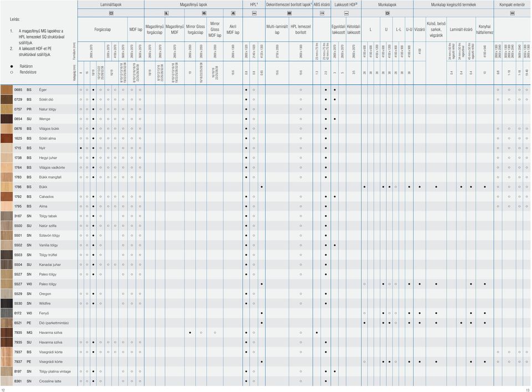
Task: Pick the 7935 MG Havanna szilva swatch
Action: [7, 333]
